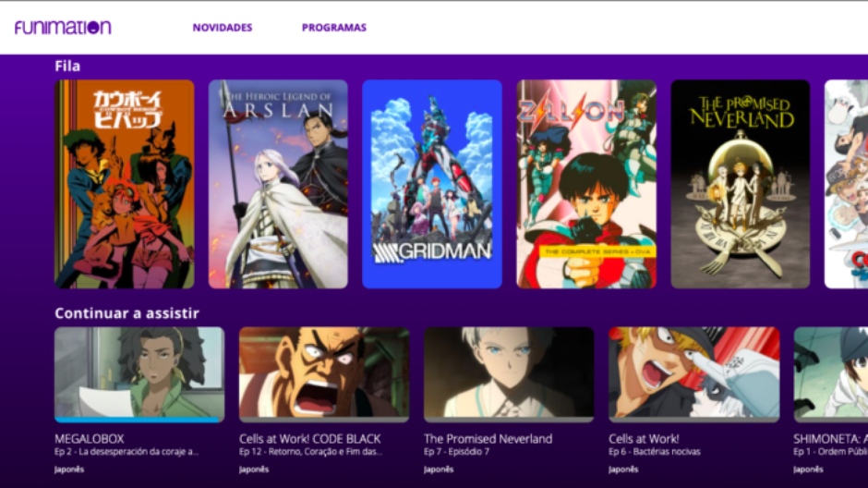This screenshot has height=488, width=868.
Task: Open the Cowboy Bebop poster
Action: (x=125, y=184)
